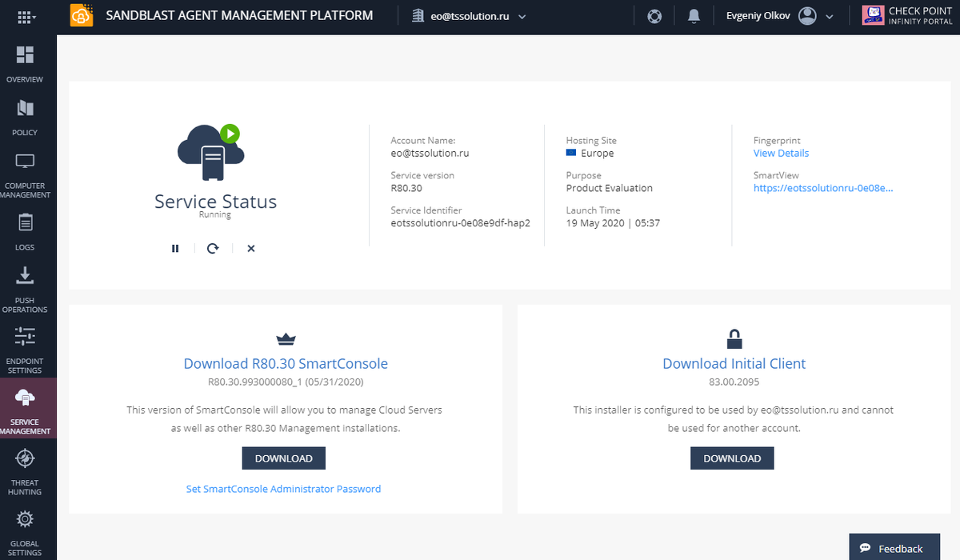Image resolution: width=960 pixels, height=560 pixels.
Task: Open the Overview dashboard icon
Action: click(25, 55)
